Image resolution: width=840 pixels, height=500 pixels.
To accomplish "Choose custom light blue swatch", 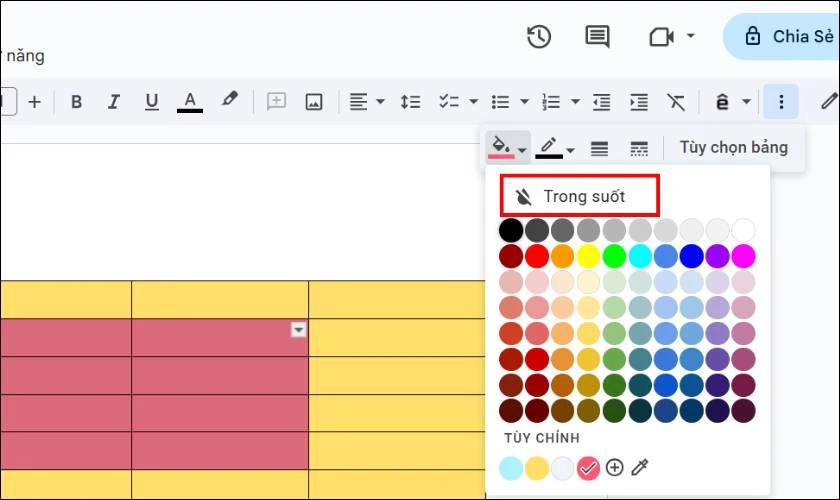I will 511,468.
